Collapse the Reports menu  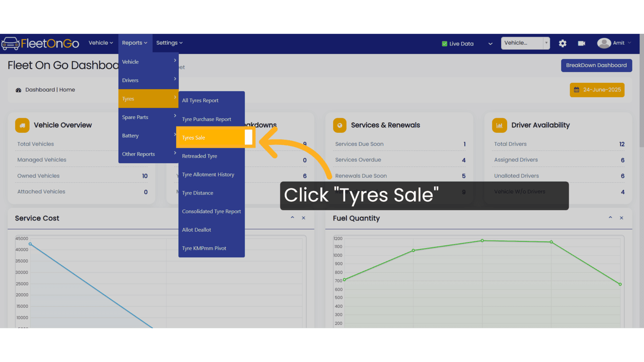click(x=135, y=43)
